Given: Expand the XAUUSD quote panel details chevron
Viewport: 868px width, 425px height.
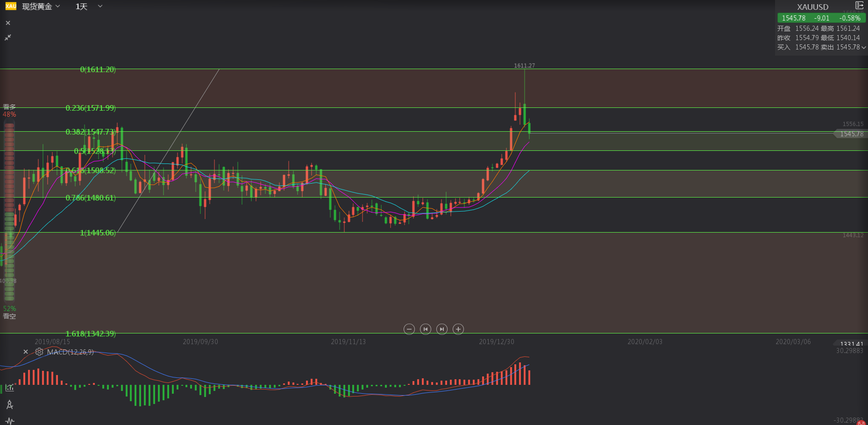Looking at the screenshot, I should point(863,47).
